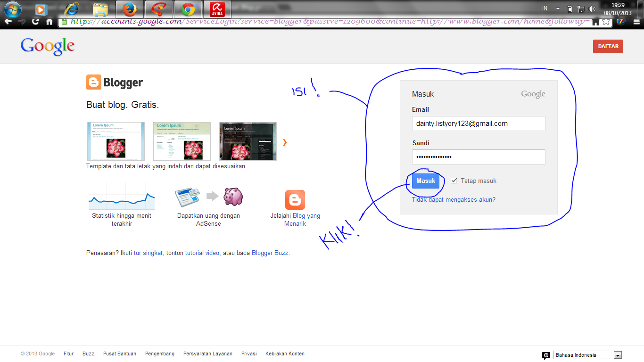Click the 'Buat blog. Gratis.' heading
Screen dimensions: 644x362
pos(123,105)
